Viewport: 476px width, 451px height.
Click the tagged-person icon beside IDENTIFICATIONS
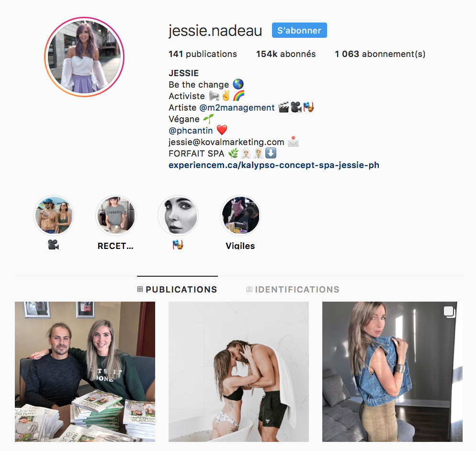[x=249, y=290]
